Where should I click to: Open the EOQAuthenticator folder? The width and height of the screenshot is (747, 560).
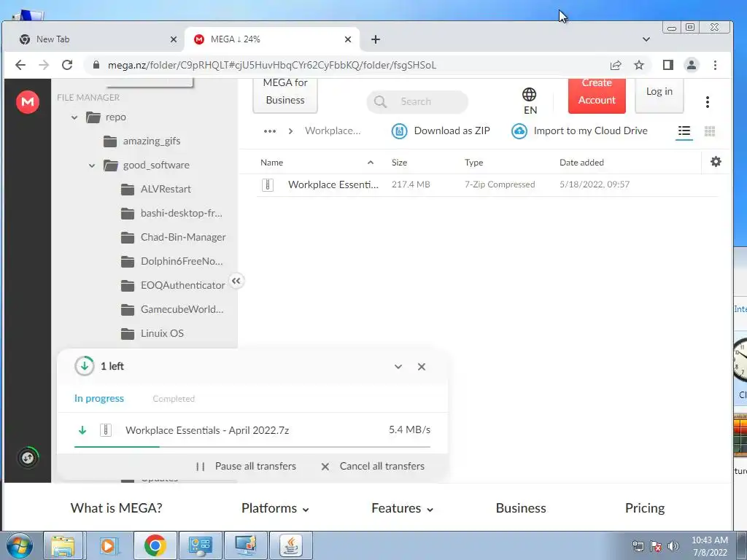[173, 285]
